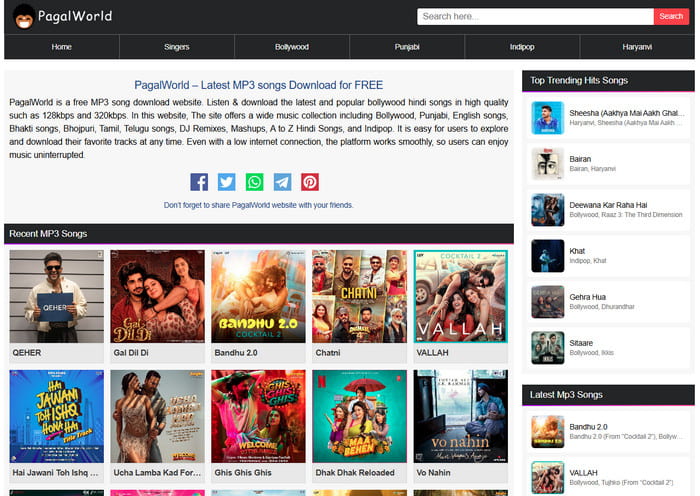Viewport: 700px width, 496px height.
Task: Click Bairan trending song title
Action: coord(580,159)
